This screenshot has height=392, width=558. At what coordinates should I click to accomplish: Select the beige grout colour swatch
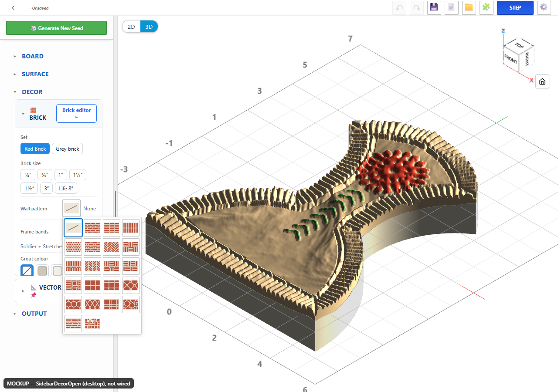(42, 270)
